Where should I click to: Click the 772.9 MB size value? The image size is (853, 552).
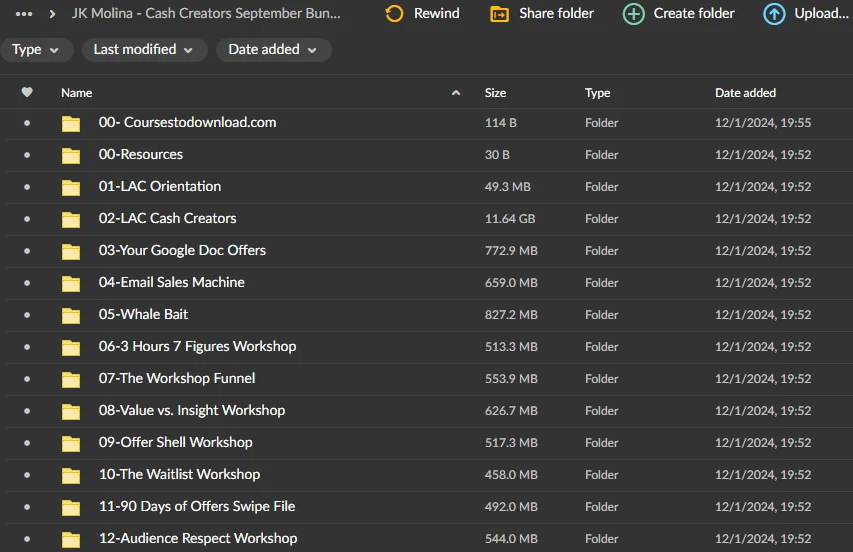[x=511, y=251]
